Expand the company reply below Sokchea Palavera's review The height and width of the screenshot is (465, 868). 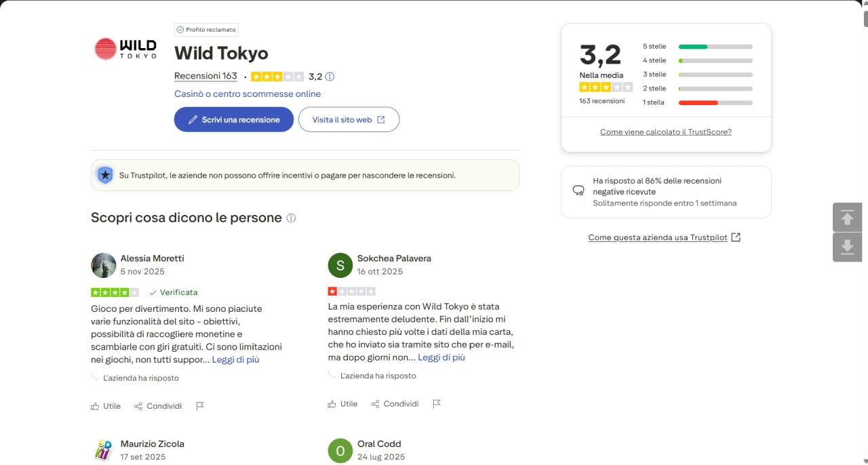coord(379,376)
